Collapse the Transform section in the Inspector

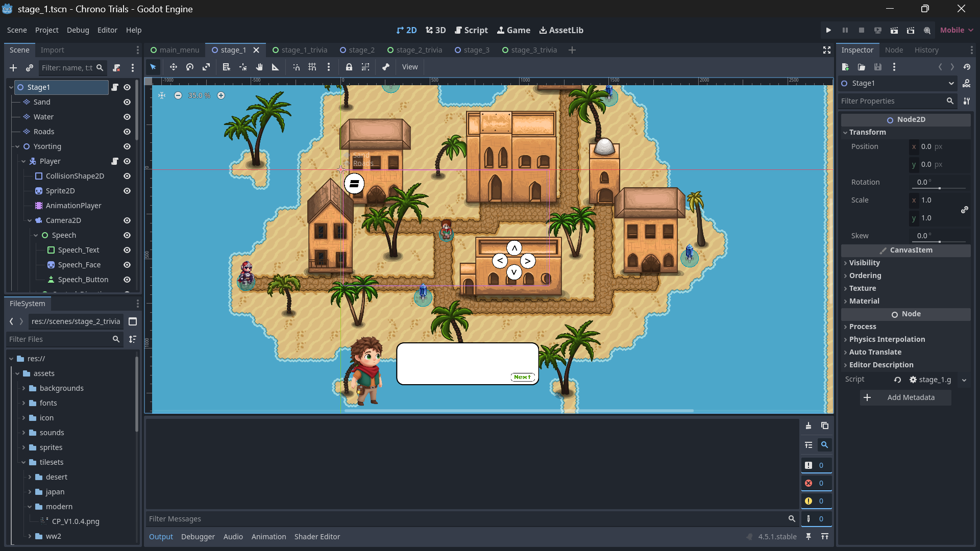pos(868,132)
